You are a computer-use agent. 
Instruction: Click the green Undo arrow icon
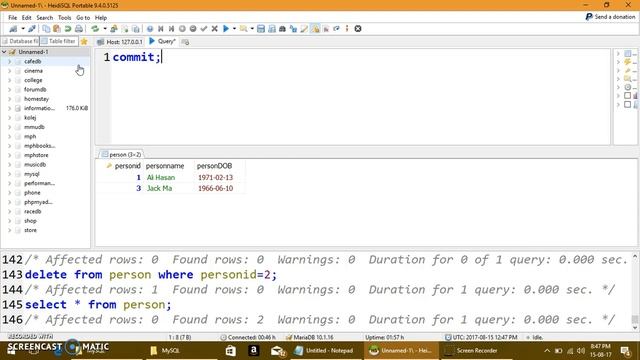pos(68,29)
